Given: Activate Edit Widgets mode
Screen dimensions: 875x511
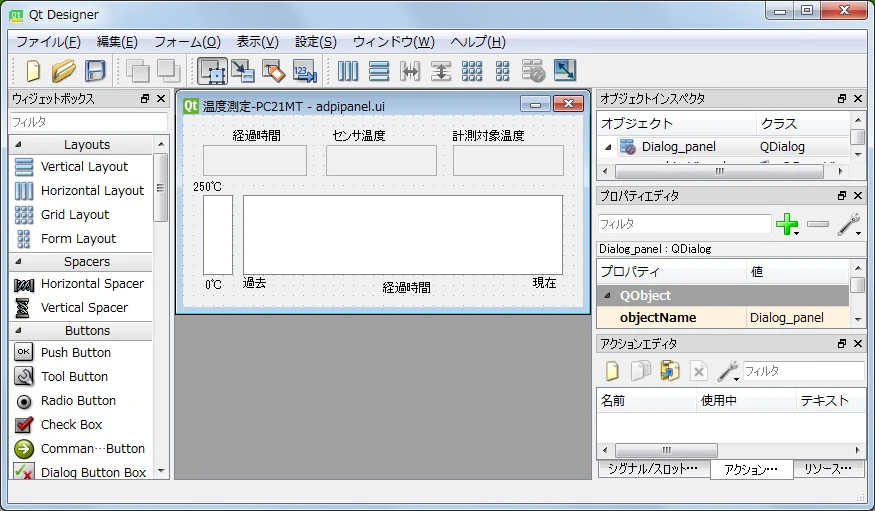Looking at the screenshot, I should tap(212, 71).
